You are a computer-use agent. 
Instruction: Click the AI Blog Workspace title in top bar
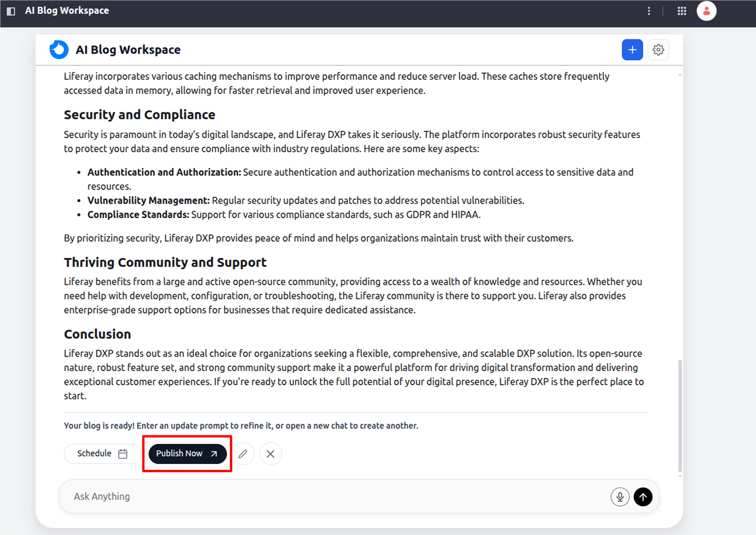(x=67, y=11)
